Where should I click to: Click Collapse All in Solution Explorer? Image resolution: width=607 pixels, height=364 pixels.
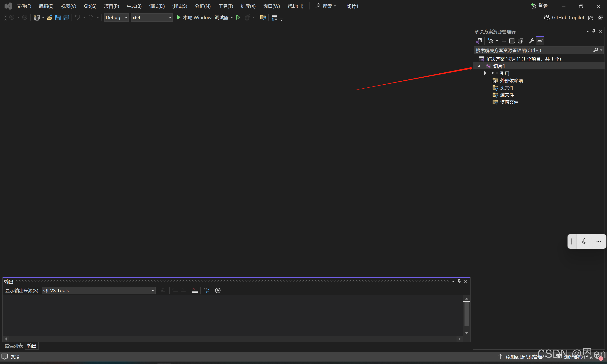(x=512, y=41)
